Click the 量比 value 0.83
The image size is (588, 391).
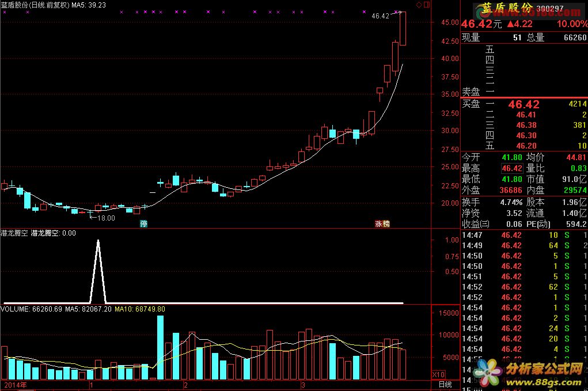pyautogui.click(x=579, y=168)
